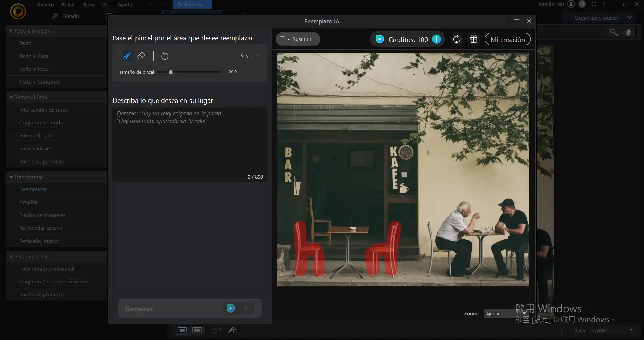Image resolution: width=644 pixels, height=340 pixels.
Task: Click the refresh credits icon
Action: point(457,39)
